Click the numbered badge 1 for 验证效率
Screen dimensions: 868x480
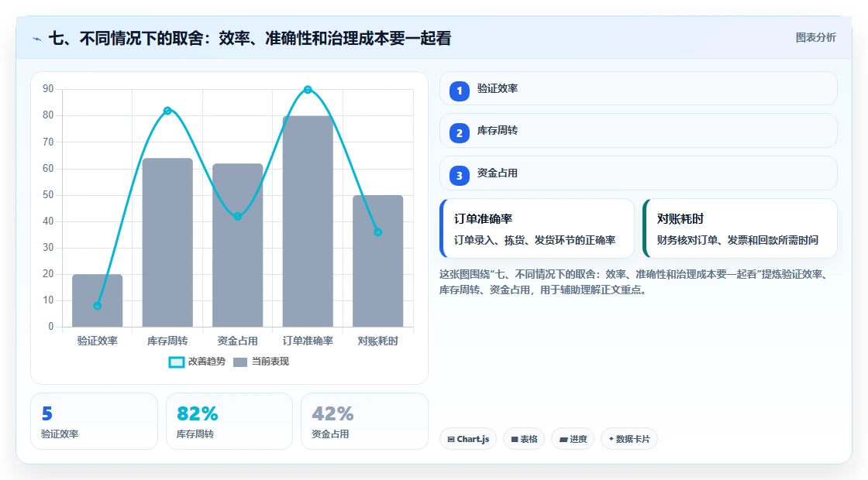(x=459, y=91)
